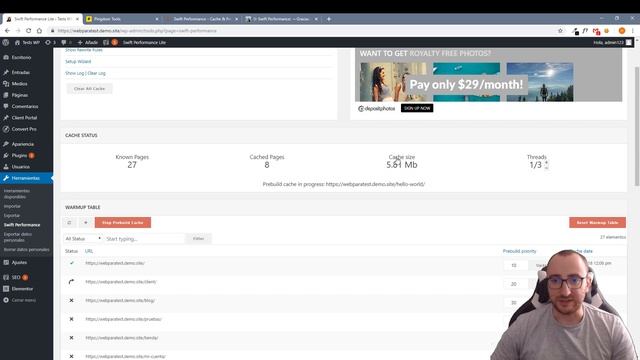640x360 pixels.
Task: Open the All Status dropdown
Action: point(83,238)
